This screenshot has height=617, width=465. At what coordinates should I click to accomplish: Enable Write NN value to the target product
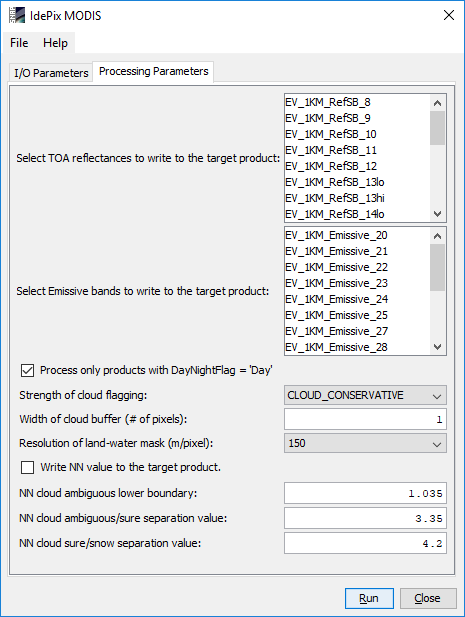pyautogui.click(x=27, y=467)
